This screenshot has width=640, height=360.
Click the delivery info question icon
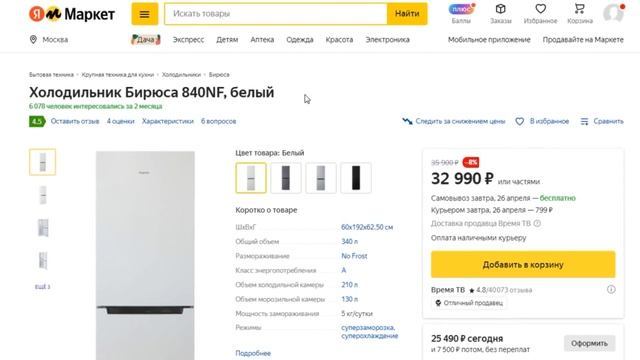[537, 223]
